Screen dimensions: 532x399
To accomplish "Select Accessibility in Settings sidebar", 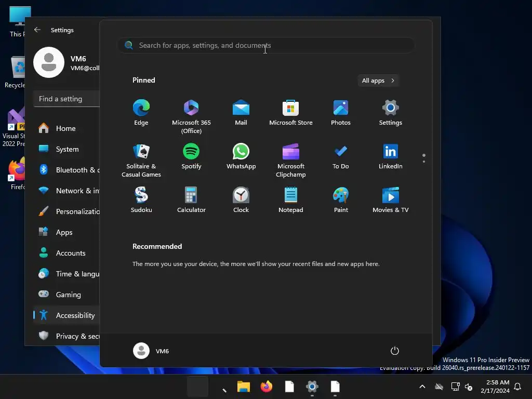I will click(x=67, y=315).
